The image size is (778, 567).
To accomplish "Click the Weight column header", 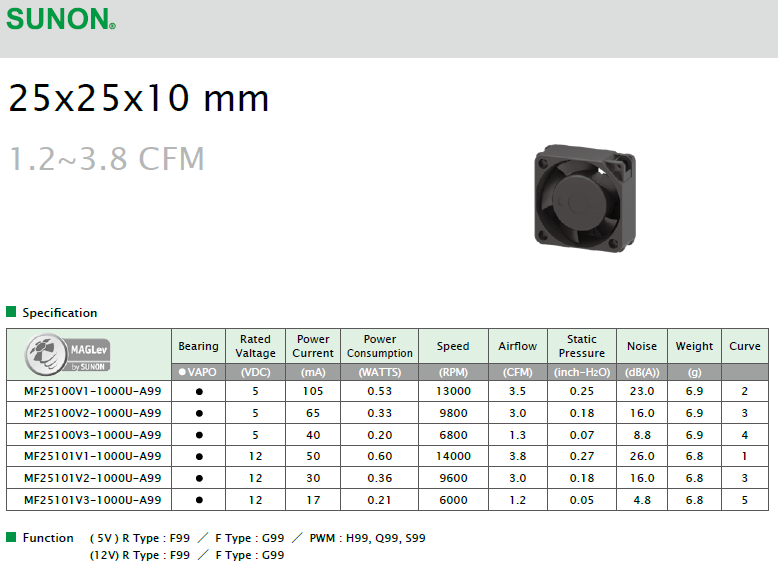I will coord(694,346).
